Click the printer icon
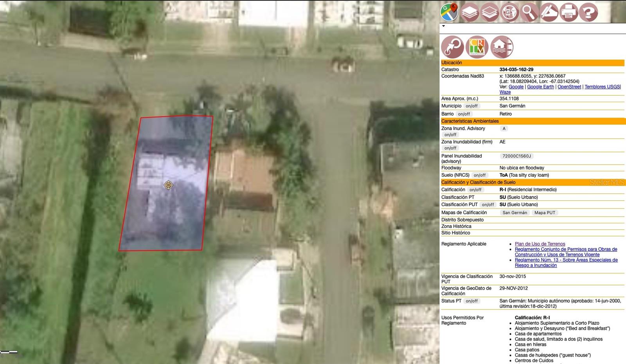626x364 pixels. [568, 12]
